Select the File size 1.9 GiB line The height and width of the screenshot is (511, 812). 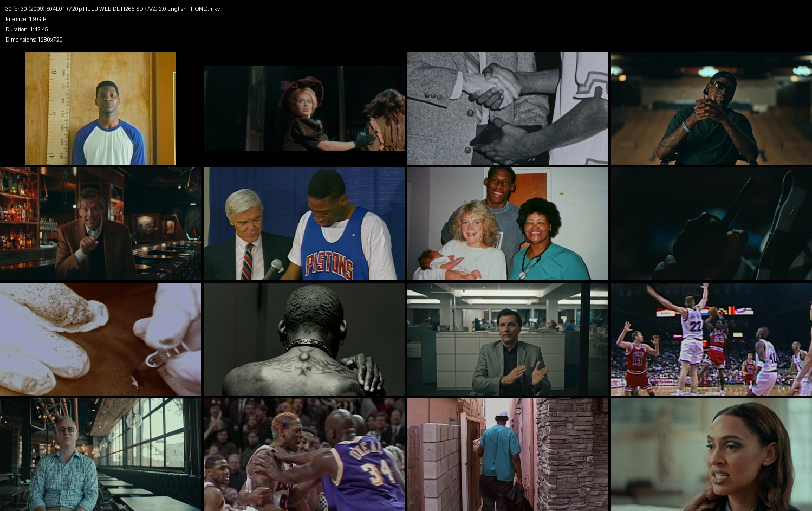tap(26, 19)
